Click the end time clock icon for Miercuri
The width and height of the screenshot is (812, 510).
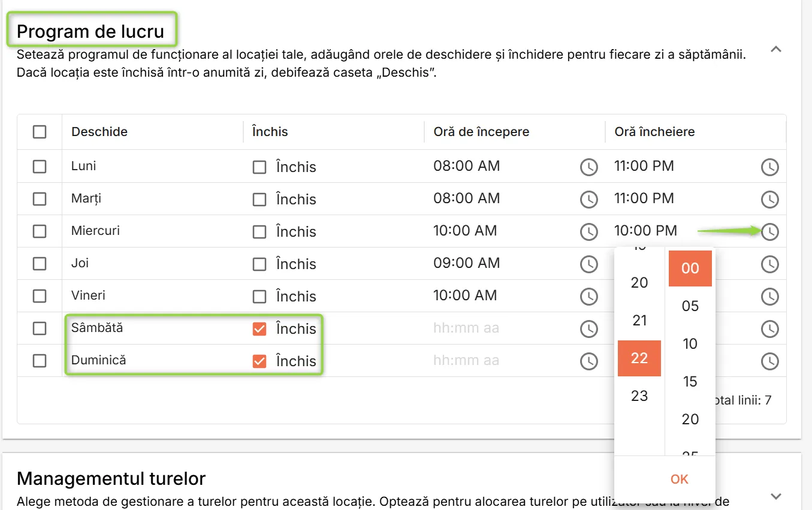click(x=770, y=231)
